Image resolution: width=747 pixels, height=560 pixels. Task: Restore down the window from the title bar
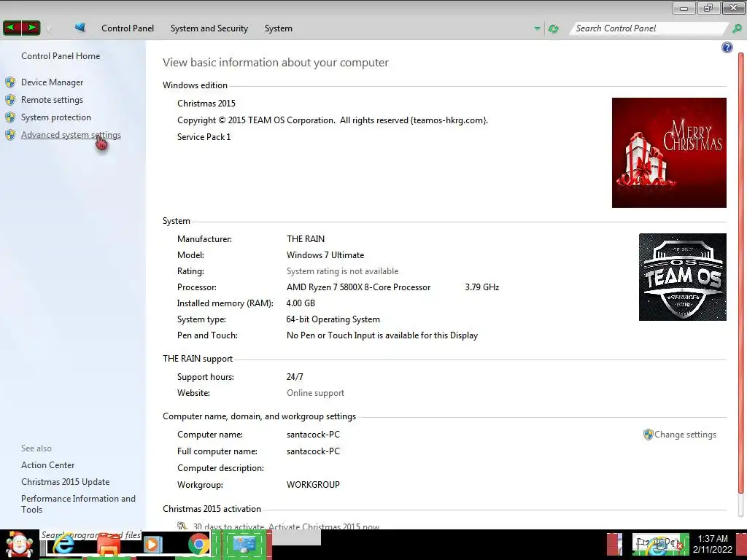708,7
